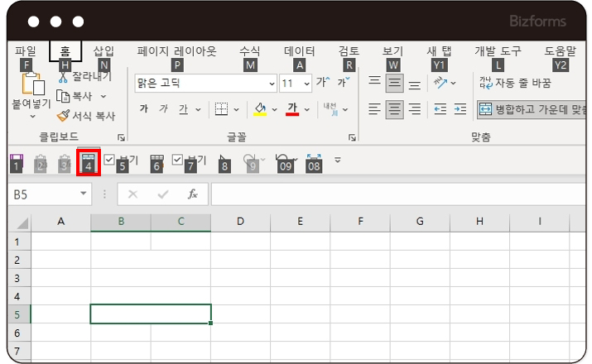Click the red-highlighted freeze panes icon

[89, 160]
